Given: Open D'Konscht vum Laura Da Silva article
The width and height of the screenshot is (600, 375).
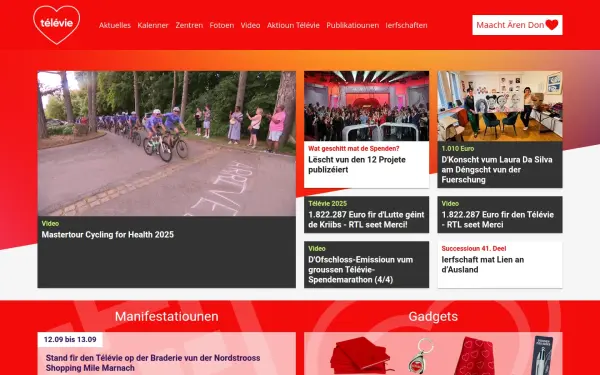Looking at the screenshot, I should (497, 170).
